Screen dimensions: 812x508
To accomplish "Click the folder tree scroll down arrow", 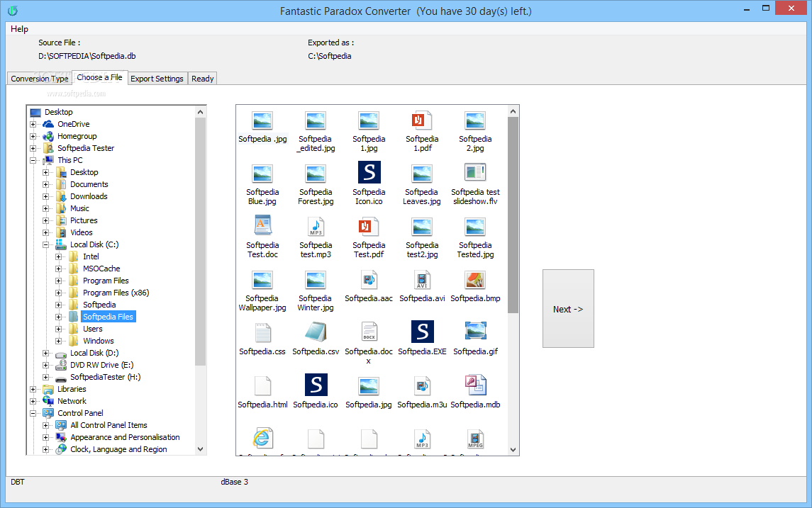I will (x=201, y=449).
